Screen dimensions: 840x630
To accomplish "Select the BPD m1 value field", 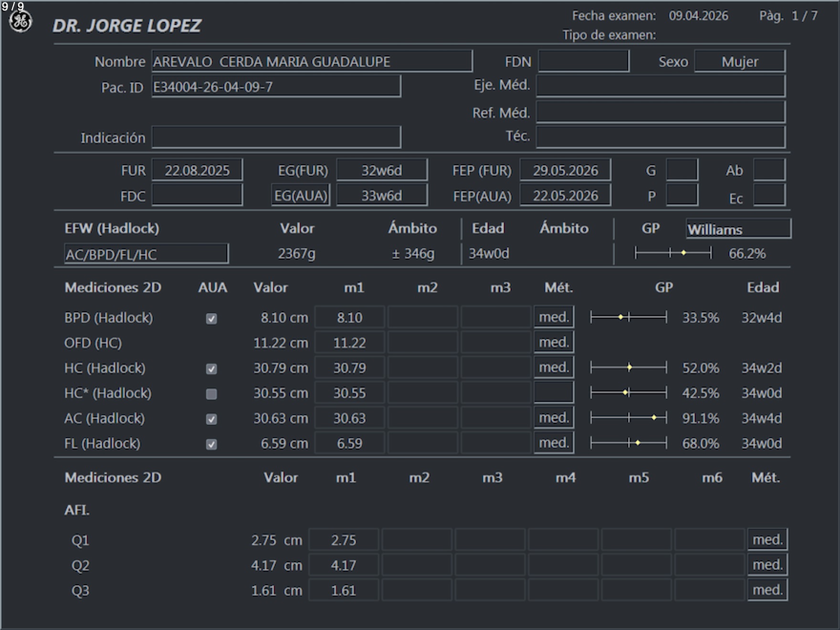I will point(350,317).
